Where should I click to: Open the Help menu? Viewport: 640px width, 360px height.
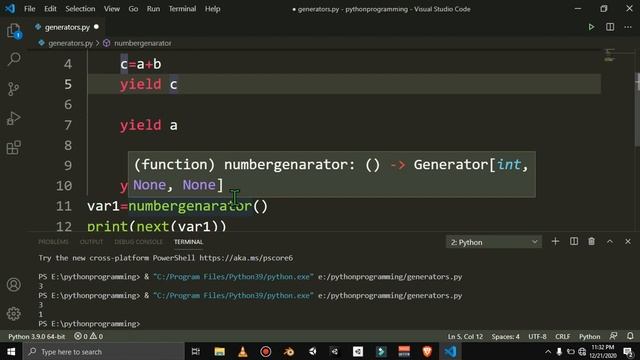pyautogui.click(x=212, y=9)
